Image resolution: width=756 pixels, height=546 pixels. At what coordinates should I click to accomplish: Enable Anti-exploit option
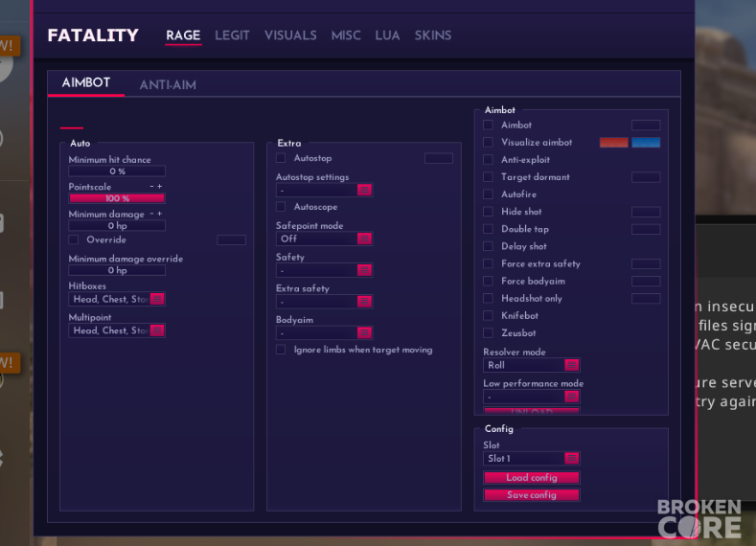(488, 160)
